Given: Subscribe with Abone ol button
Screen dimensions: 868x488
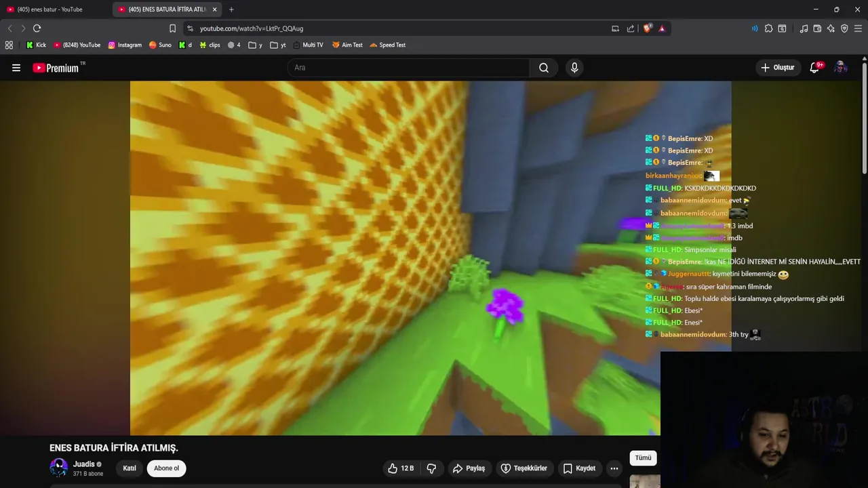Looking at the screenshot, I should point(166,468).
